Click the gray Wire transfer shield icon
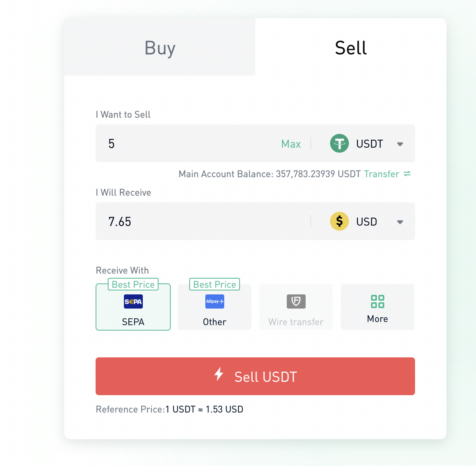 296,301
